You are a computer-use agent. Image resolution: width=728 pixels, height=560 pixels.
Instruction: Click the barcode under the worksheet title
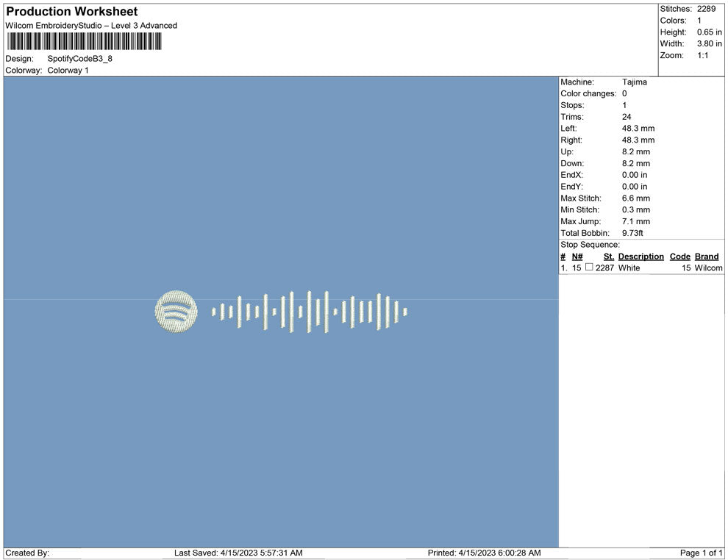[x=84, y=41]
